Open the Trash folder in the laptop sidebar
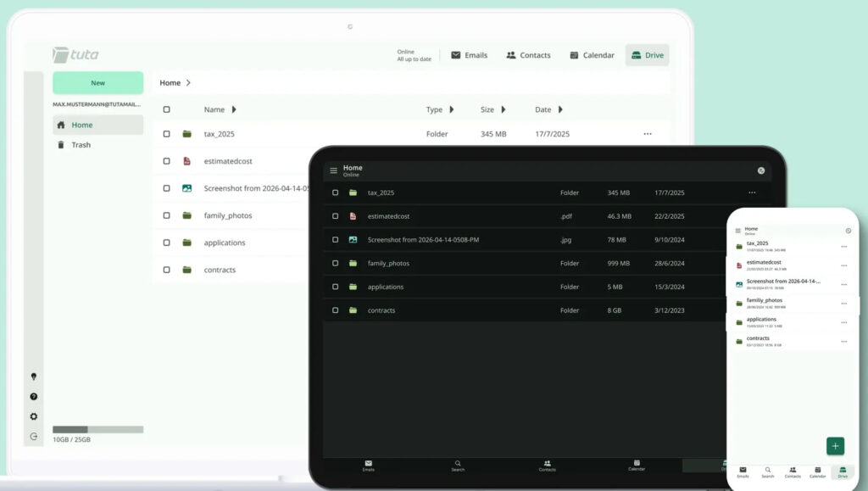Image resolution: width=868 pixels, height=491 pixels. point(81,145)
